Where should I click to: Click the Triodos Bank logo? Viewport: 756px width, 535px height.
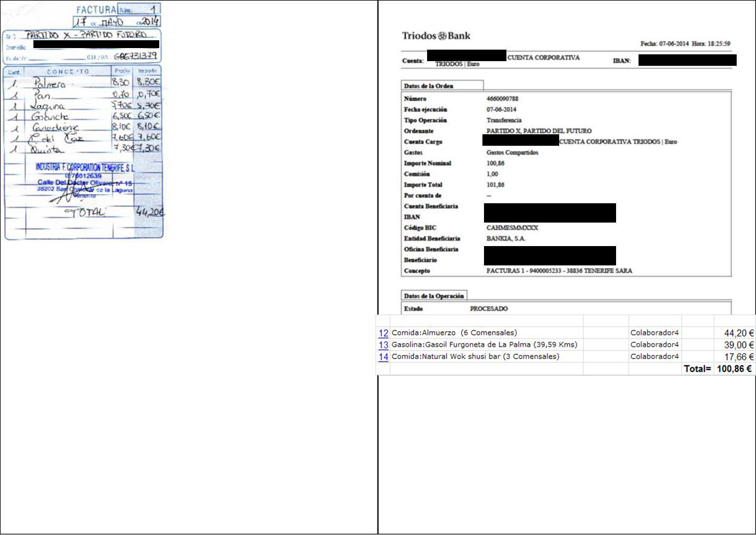click(436, 36)
